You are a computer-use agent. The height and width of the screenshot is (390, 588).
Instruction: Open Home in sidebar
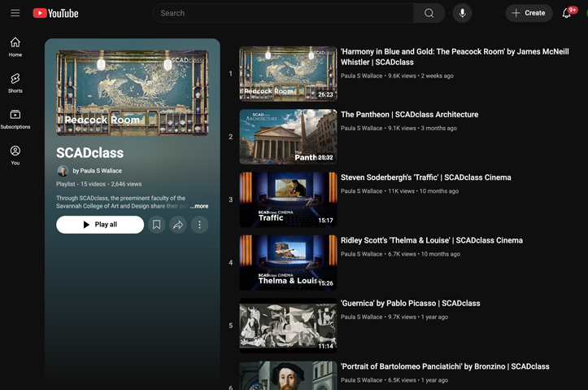click(x=15, y=47)
